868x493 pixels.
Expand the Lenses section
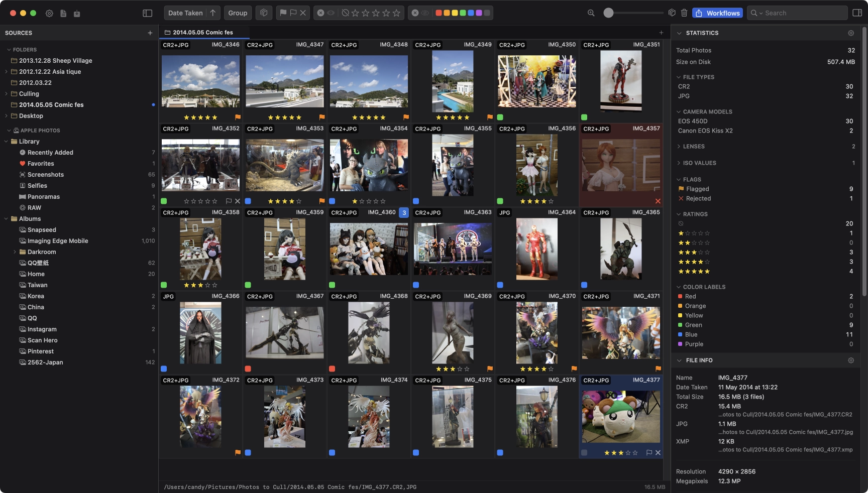679,147
